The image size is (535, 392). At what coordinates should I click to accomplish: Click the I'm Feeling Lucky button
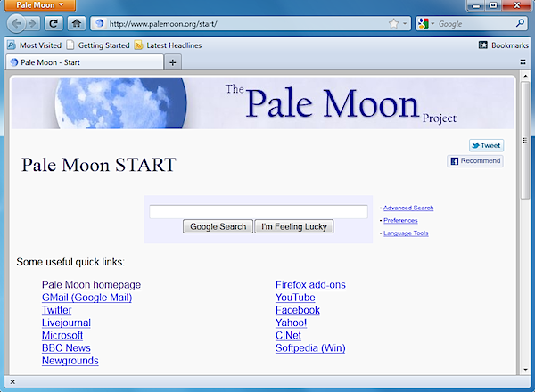294,226
